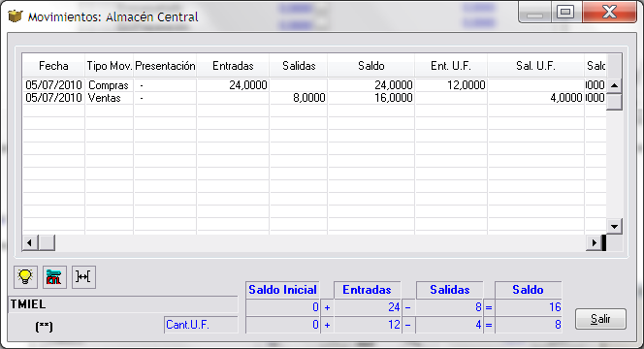The width and height of the screenshot is (644, 349).
Task: Click the light bulb icon button
Action: click(25, 277)
